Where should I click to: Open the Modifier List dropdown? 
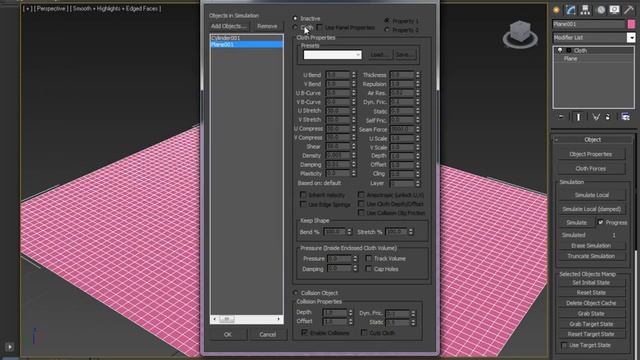tap(631, 38)
